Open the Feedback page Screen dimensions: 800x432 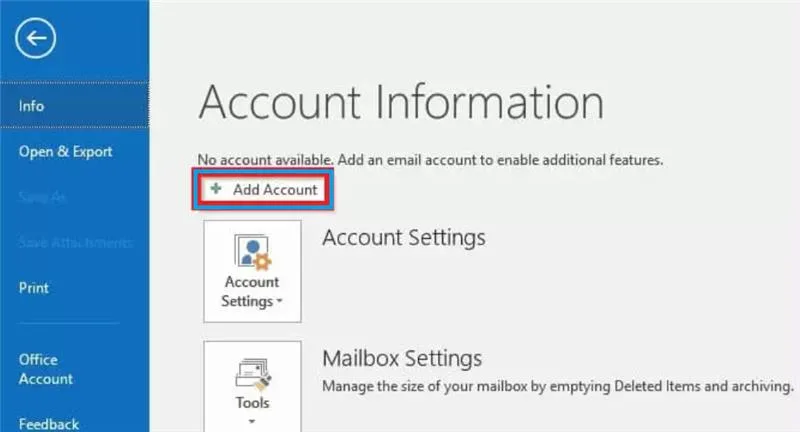point(49,424)
